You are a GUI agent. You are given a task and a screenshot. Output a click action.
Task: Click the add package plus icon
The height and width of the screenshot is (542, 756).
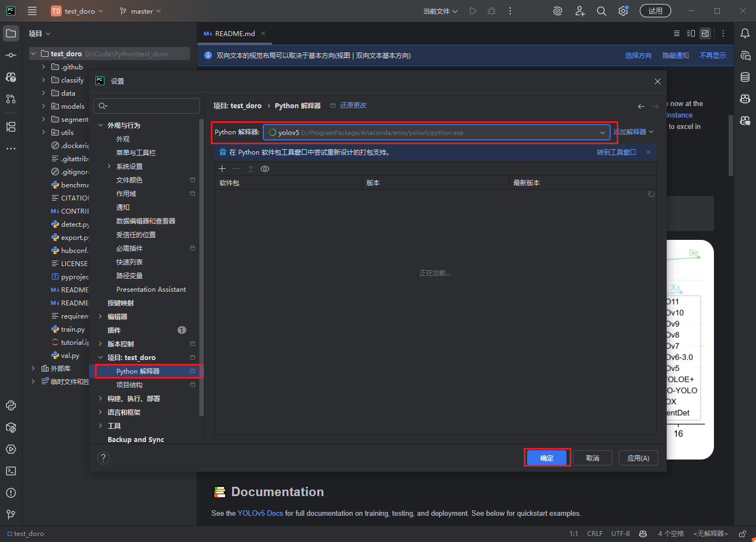[x=222, y=169]
